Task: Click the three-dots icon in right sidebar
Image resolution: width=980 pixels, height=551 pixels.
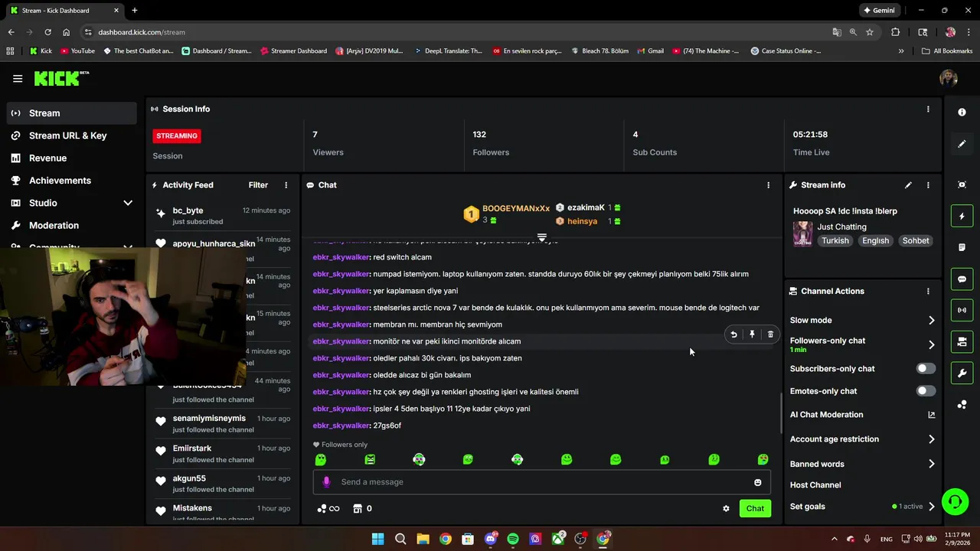Action: pos(962,404)
